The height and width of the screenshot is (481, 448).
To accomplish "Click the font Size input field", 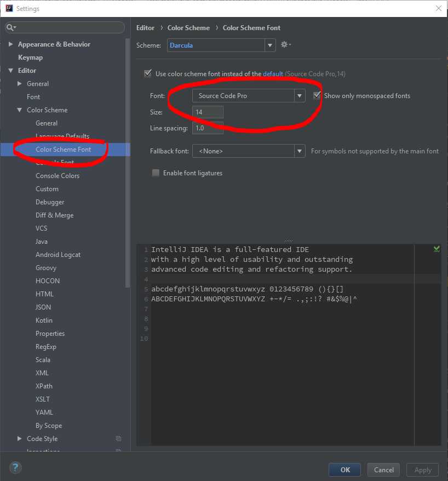I will [x=208, y=112].
